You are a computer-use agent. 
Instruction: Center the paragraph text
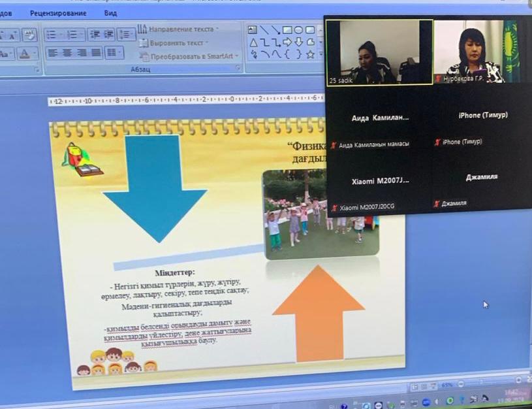point(67,53)
